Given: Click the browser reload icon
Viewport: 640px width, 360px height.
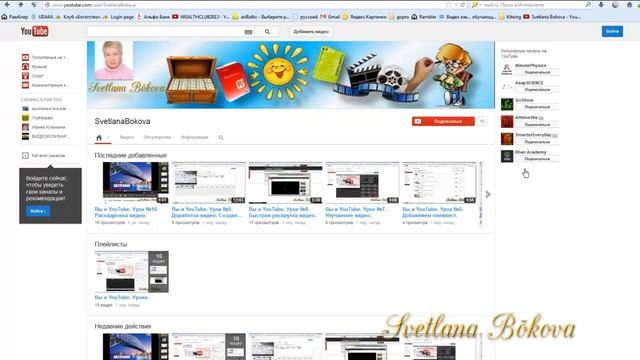Looking at the screenshot, I should pyautogui.click(x=462, y=5).
